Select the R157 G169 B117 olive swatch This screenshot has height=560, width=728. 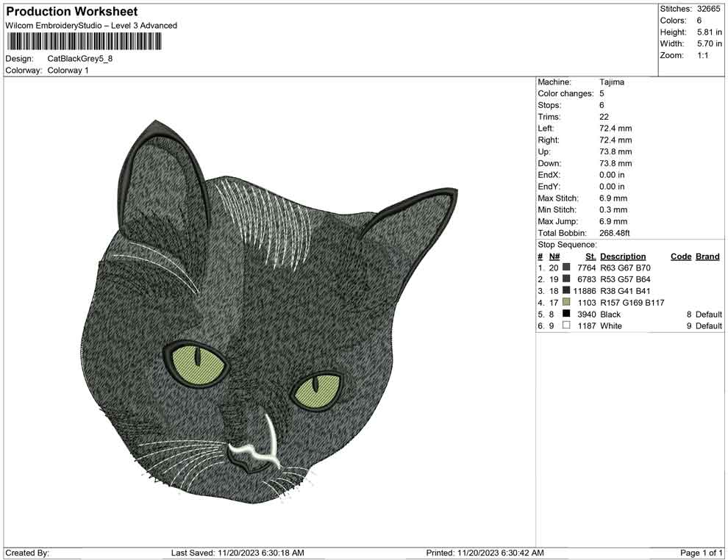565,302
